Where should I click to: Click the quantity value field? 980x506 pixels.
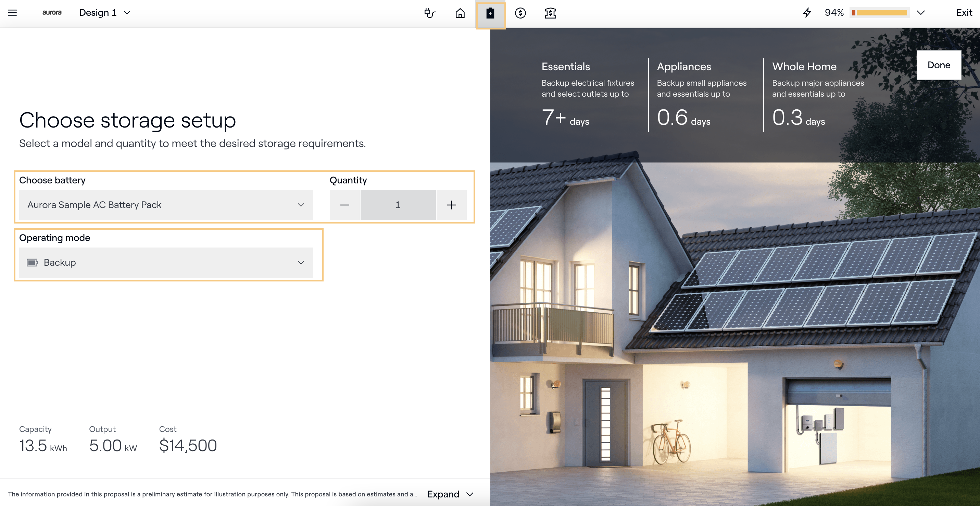tap(398, 205)
